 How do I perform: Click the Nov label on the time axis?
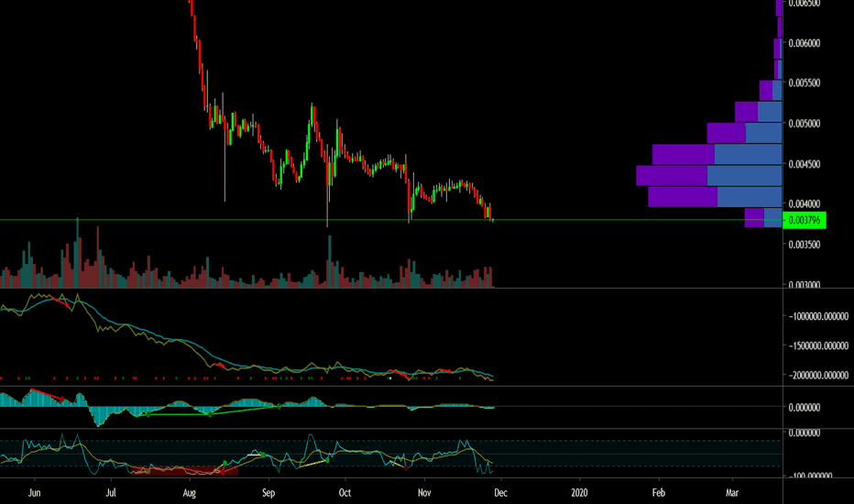(424, 493)
